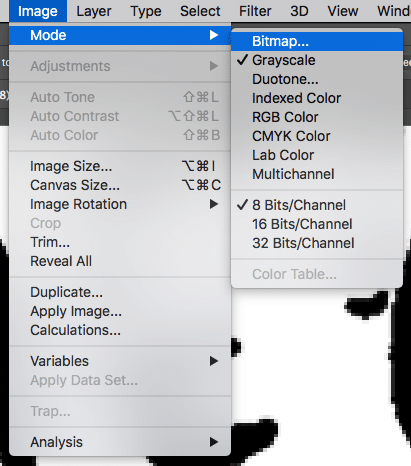The height and width of the screenshot is (466, 411).
Task: Choose CMYK Color mode
Action: click(317, 136)
